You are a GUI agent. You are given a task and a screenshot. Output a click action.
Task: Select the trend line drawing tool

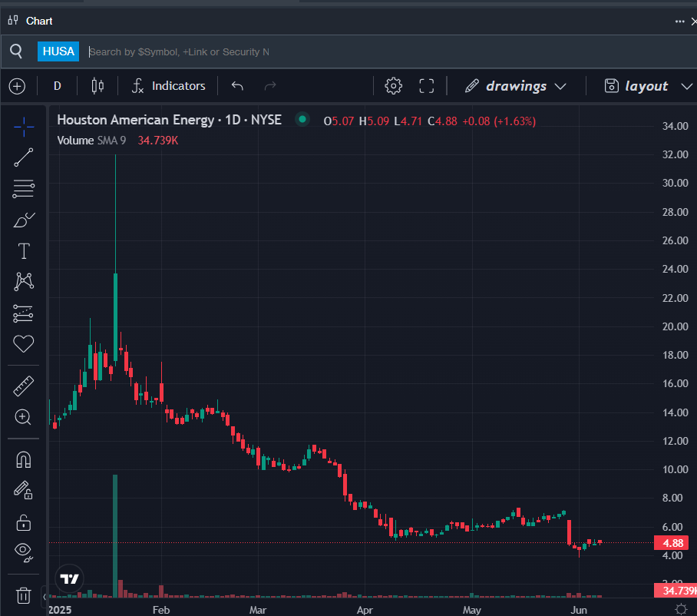pos(24,157)
